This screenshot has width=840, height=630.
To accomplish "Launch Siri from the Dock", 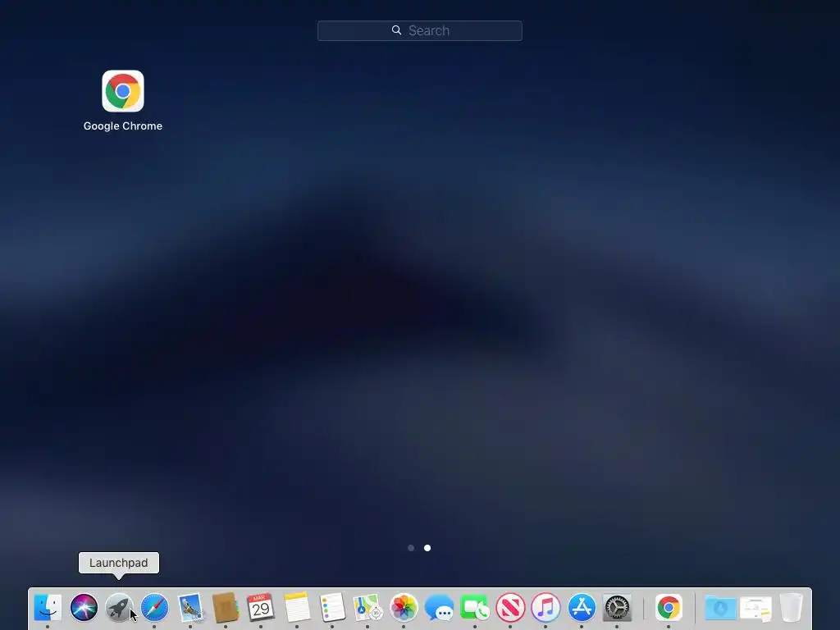I will click(84, 608).
